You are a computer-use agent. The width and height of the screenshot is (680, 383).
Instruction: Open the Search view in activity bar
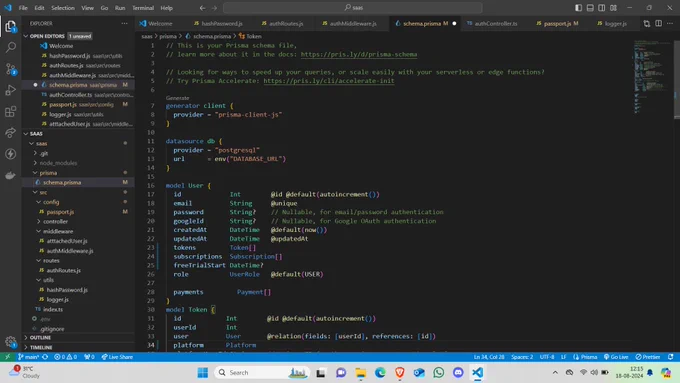pos(10,47)
